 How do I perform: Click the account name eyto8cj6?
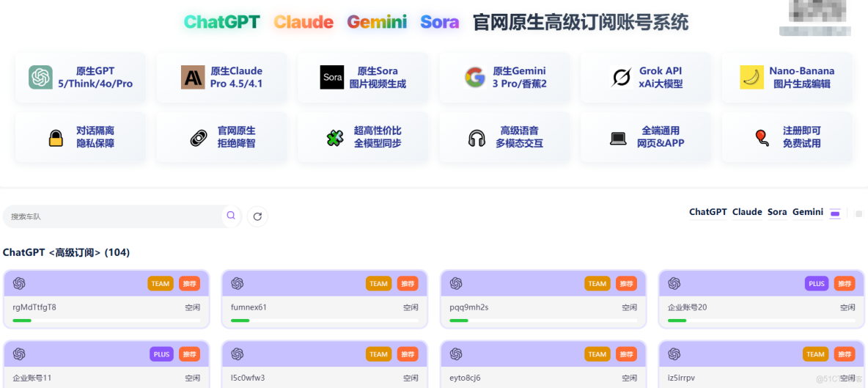(465, 378)
